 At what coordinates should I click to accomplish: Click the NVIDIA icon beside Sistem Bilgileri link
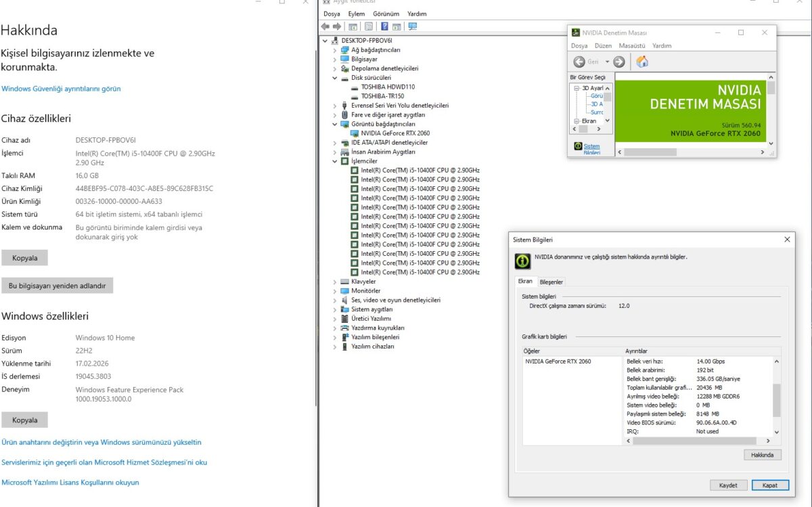click(578, 146)
